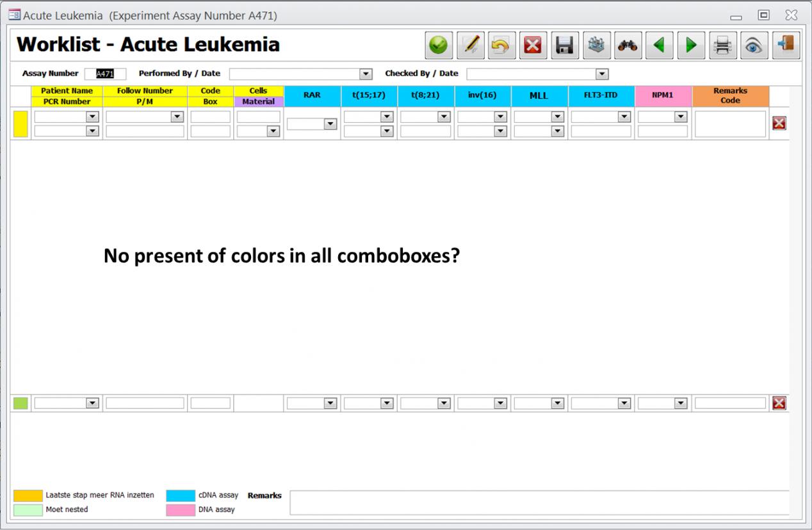Image resolution: width=812 pixels, height=530 pixels.
Task: Click the eye preview icon
Action: pyautogui.click(x=754, y=45)
